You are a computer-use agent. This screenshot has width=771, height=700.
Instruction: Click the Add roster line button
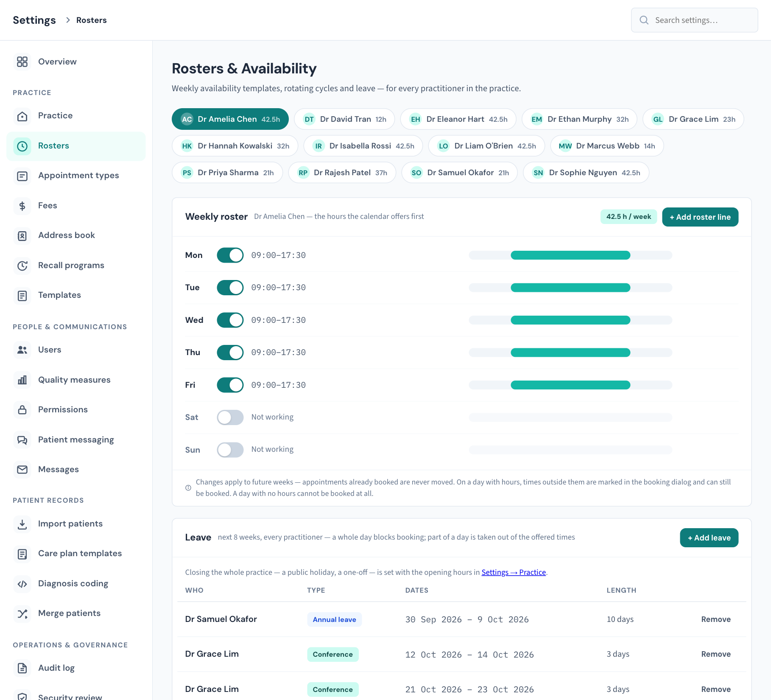click(700, 217)
